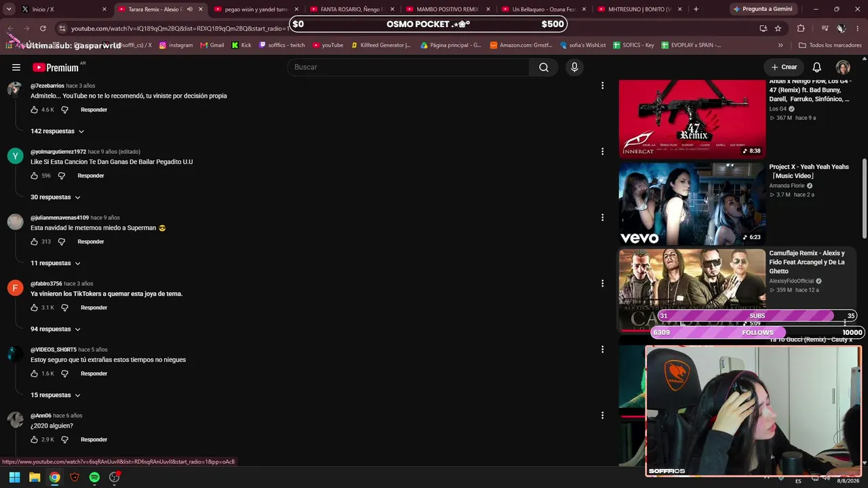868x488 pixels.
Task: Open the Gmail bookmark
Action: (212, 45)
